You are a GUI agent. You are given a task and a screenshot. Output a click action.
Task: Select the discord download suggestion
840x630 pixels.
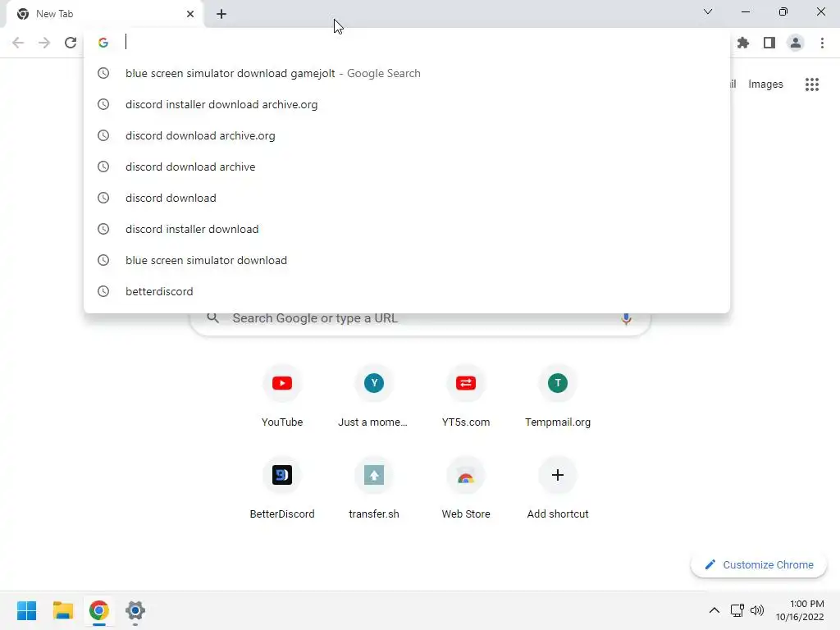[x=407, y=198]
